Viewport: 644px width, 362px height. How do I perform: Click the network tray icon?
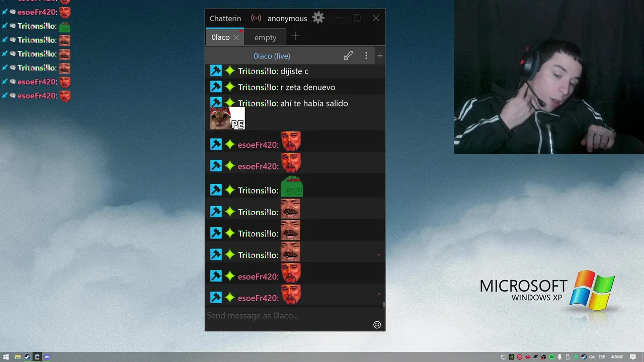click(x=504, y=357)
